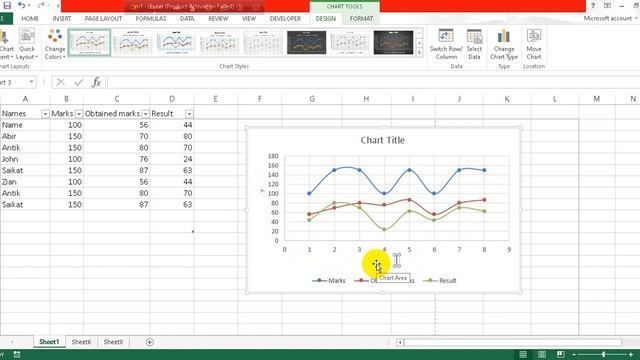
Task: Click the formula bar Enter checkmark icon
Action: point(79,82)
